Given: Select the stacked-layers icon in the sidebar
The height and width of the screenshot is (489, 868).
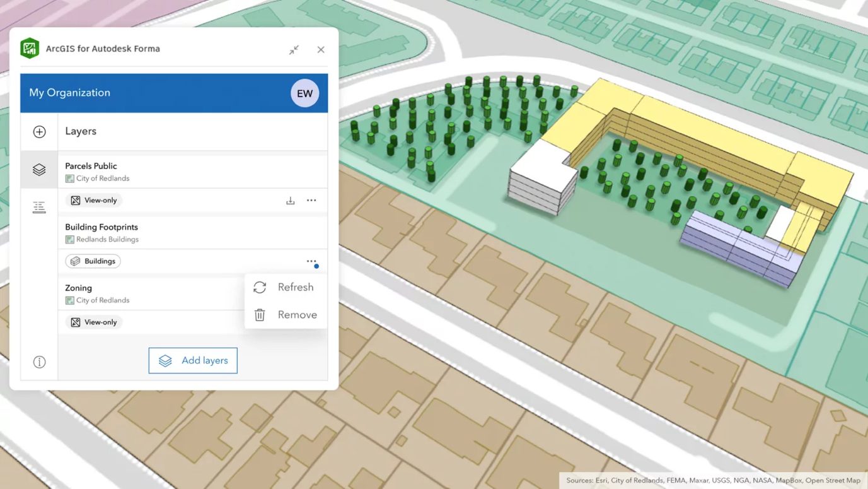Looking at the screenshot, I should coord(38,169).
